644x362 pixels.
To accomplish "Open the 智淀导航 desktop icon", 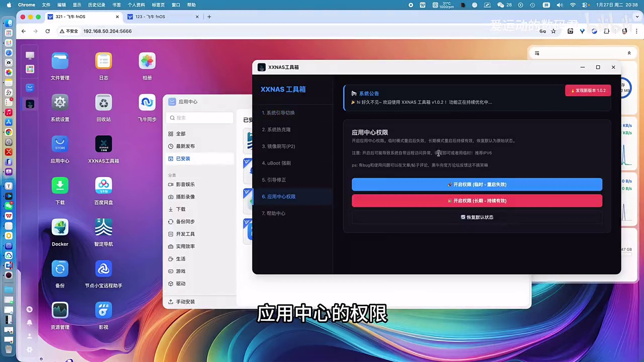I will pos(104,227).
